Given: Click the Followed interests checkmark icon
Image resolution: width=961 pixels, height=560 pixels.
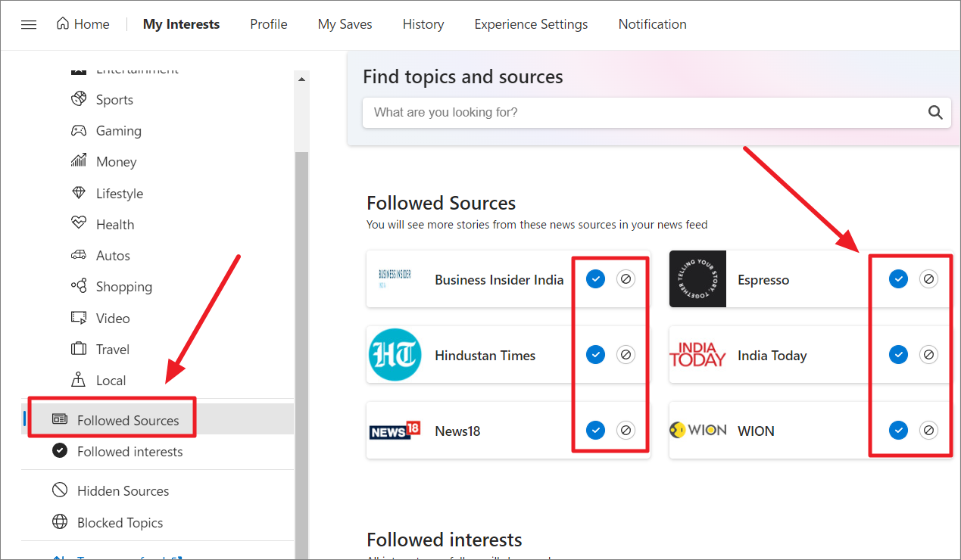Looking at the screenshot, I should pyautogui.click(x=60, y=451).
